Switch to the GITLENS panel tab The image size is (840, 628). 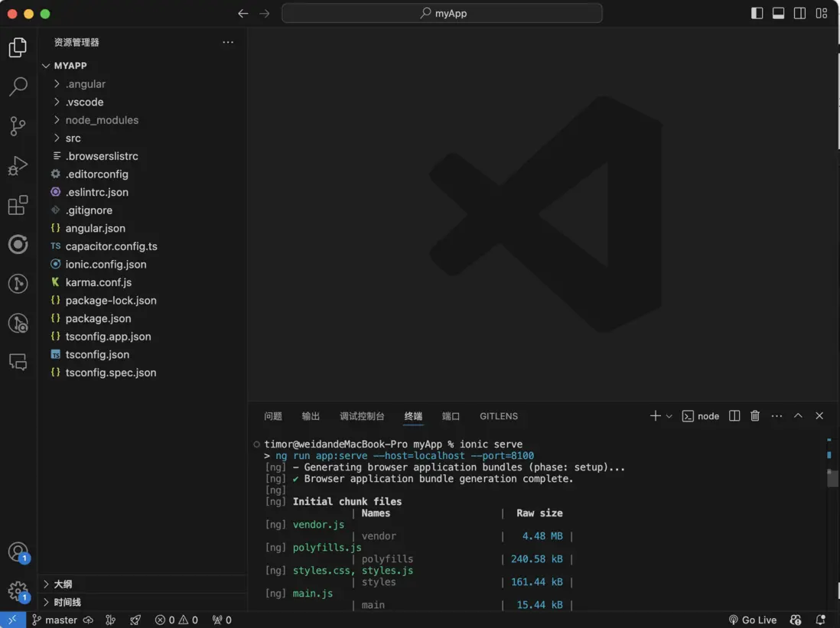click(499, 416)
